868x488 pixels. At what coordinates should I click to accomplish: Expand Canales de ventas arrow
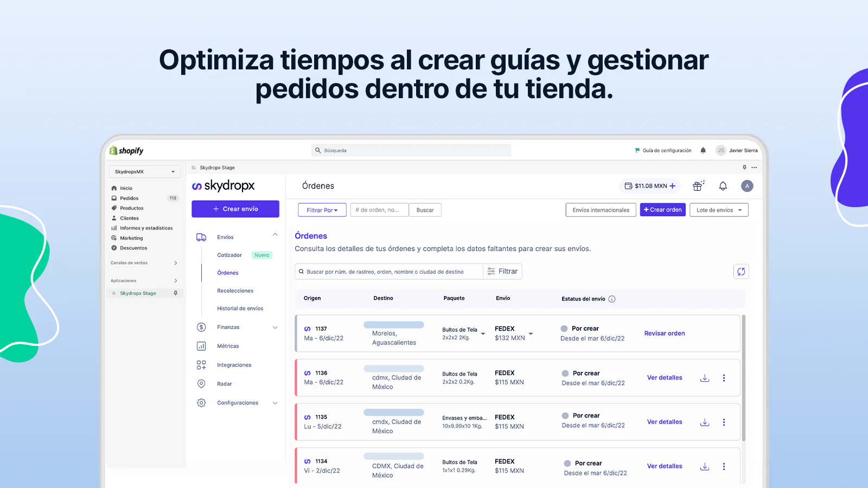coord(175,263)
